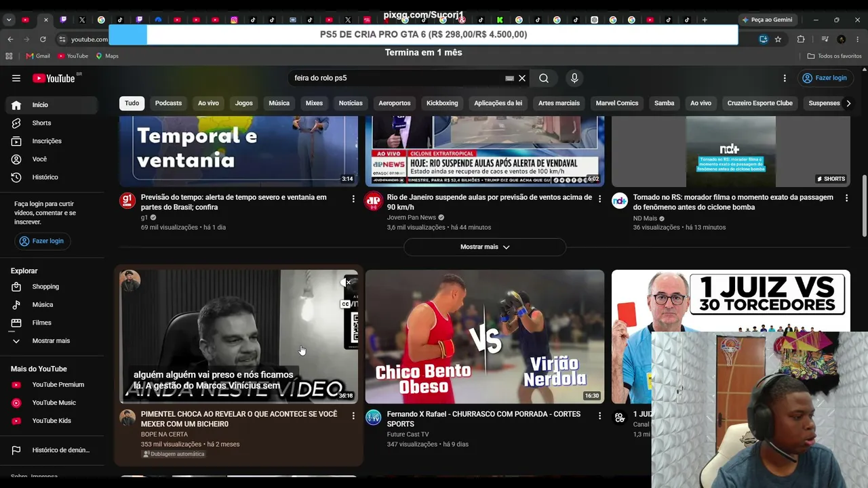The width and height of the screenshot is (868, 488).
Task: Reload the page in the browser
Action: 43,39
